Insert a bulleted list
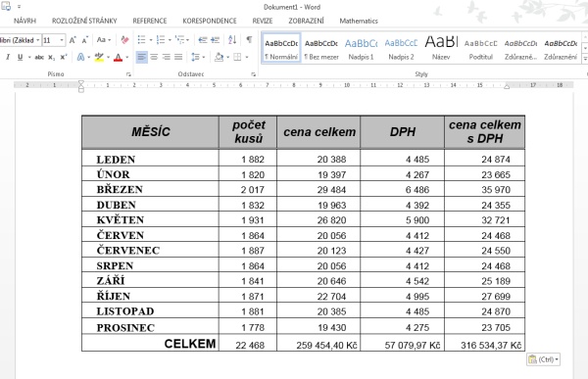The width and height of the screenshot is (588, 379). pos(141,40)
